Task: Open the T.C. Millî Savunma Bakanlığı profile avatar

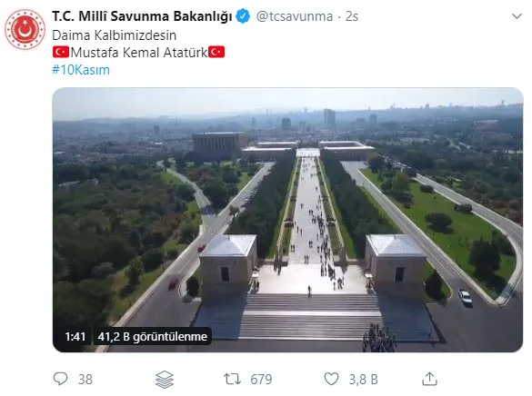Action: (x=25, y=29)
